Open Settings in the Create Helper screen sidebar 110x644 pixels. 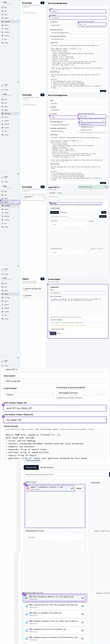pyautogui.click(x=10, y=319)
